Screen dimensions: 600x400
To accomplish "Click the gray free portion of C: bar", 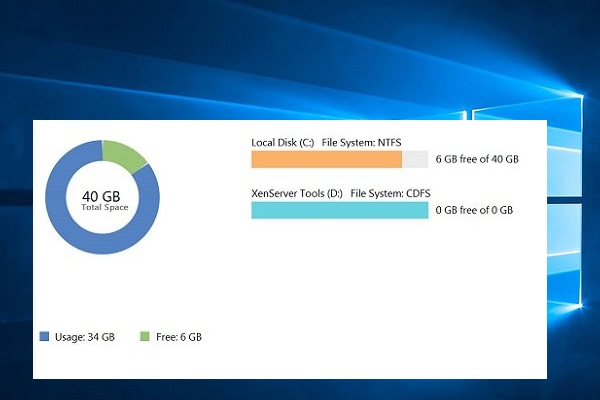I will tap(415, 159).
